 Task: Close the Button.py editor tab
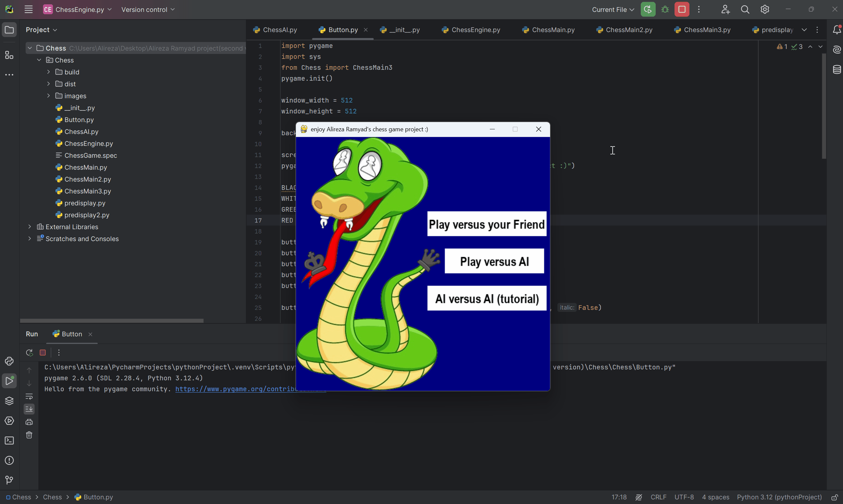click(366, 30)
